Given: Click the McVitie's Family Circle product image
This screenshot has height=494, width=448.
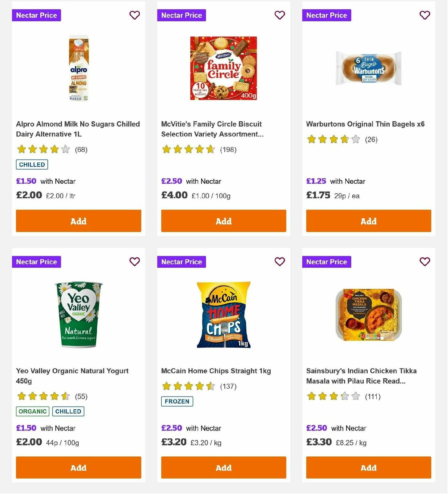Looking at the screenshot, I should coord(223,68).
